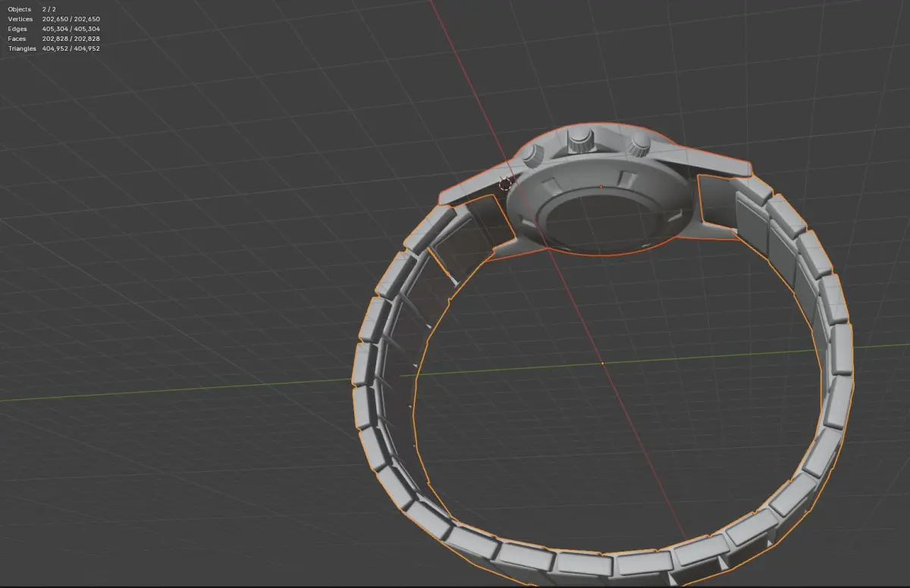Select the center crown on the watch case
The width and height of the screenshot is (910, 588).
[581, 140]
